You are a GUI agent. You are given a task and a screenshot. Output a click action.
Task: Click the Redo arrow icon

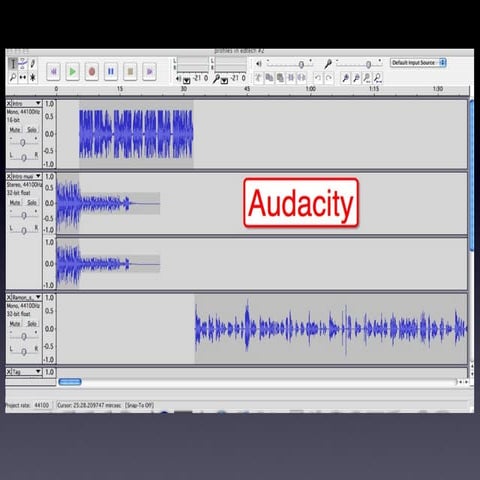329,78
